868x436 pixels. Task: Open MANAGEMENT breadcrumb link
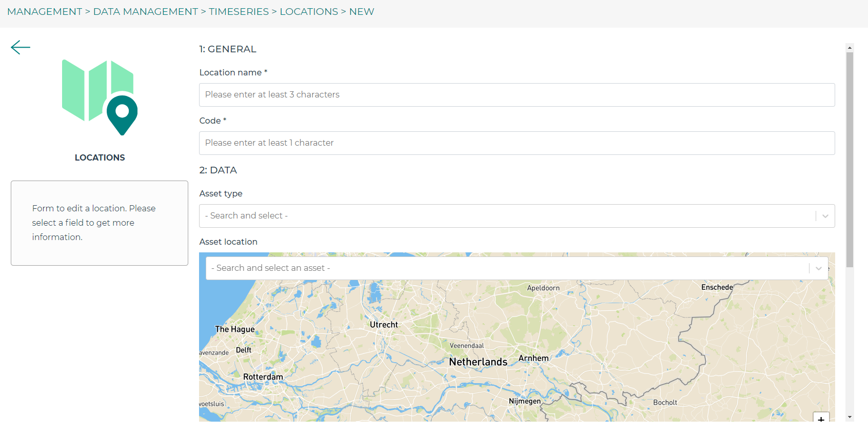pos(45,11)
